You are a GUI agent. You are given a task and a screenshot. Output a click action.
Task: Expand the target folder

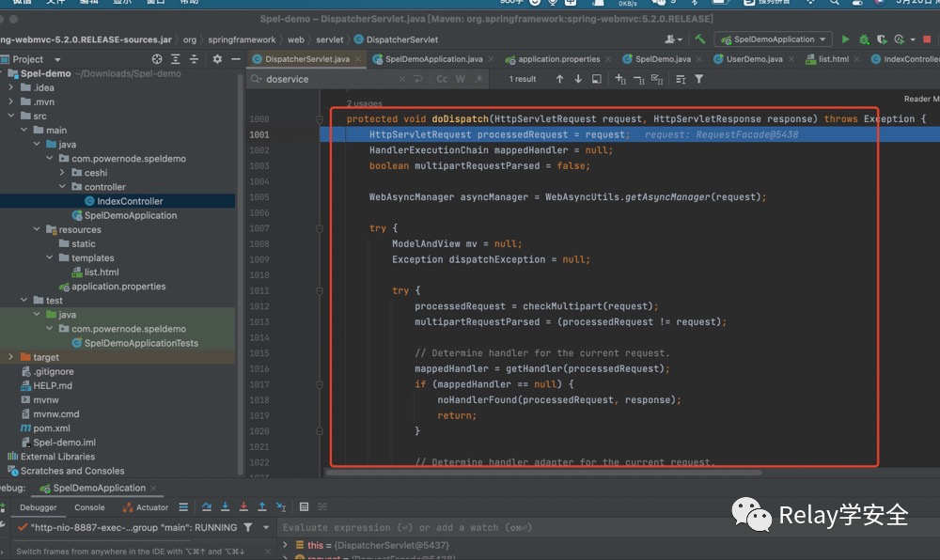click(10, 357)
